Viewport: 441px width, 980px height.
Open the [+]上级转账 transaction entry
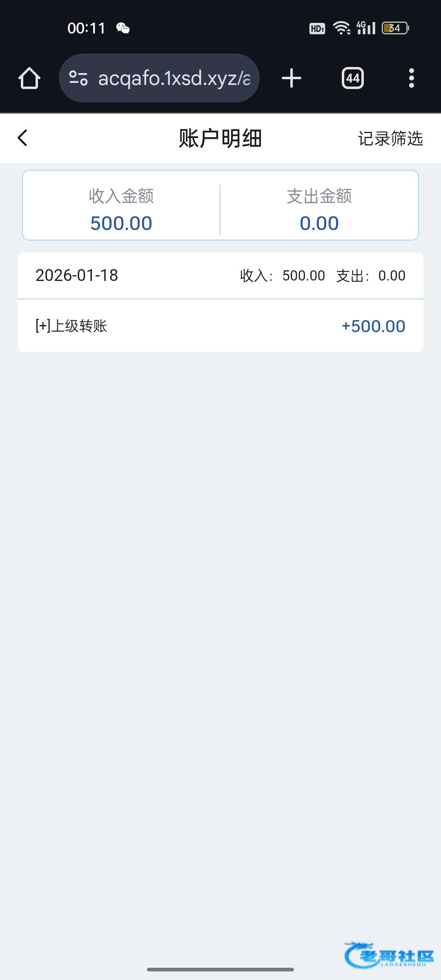pos(71,326)
